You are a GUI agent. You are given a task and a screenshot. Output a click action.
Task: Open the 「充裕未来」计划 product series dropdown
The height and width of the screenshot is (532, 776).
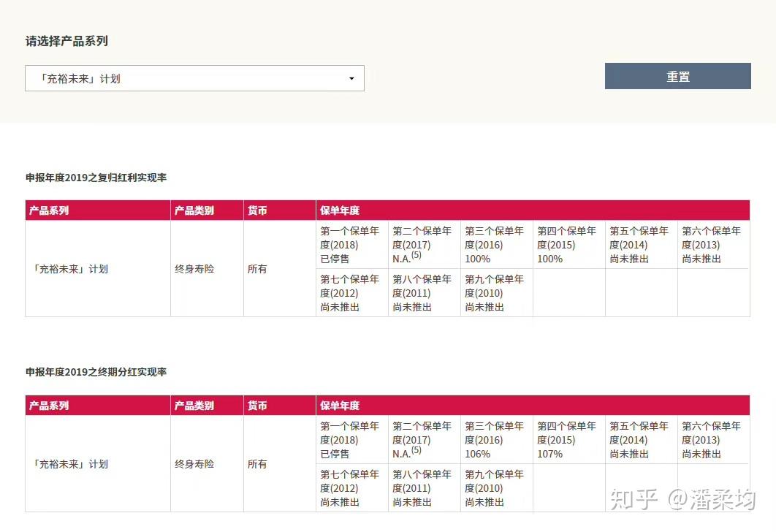coord(194,78)
